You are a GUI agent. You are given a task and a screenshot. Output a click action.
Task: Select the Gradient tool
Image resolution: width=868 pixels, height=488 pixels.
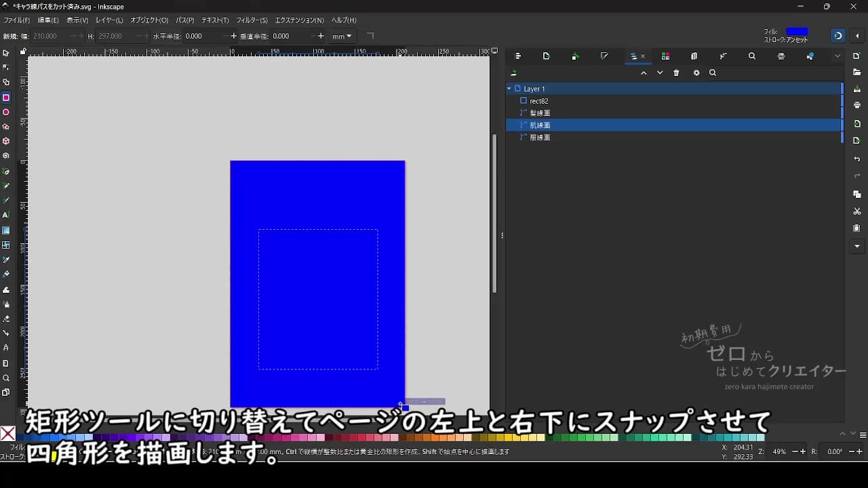coord(6,230)
